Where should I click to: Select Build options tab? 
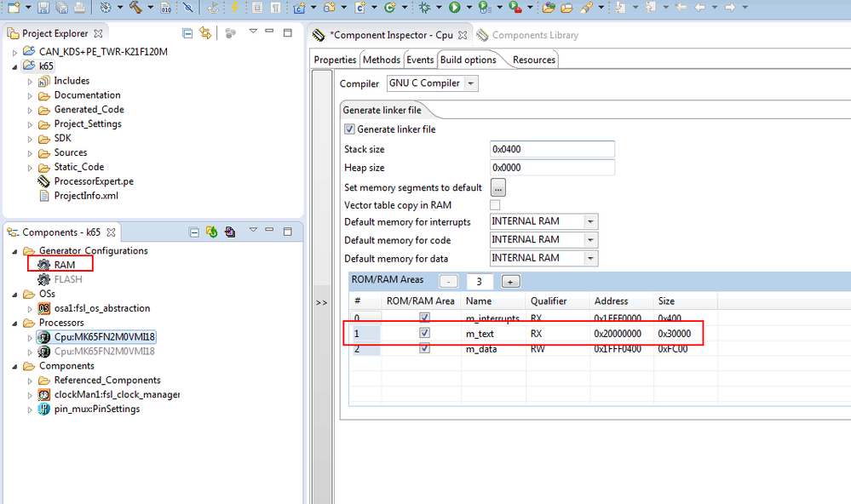[x=469, y=60]
